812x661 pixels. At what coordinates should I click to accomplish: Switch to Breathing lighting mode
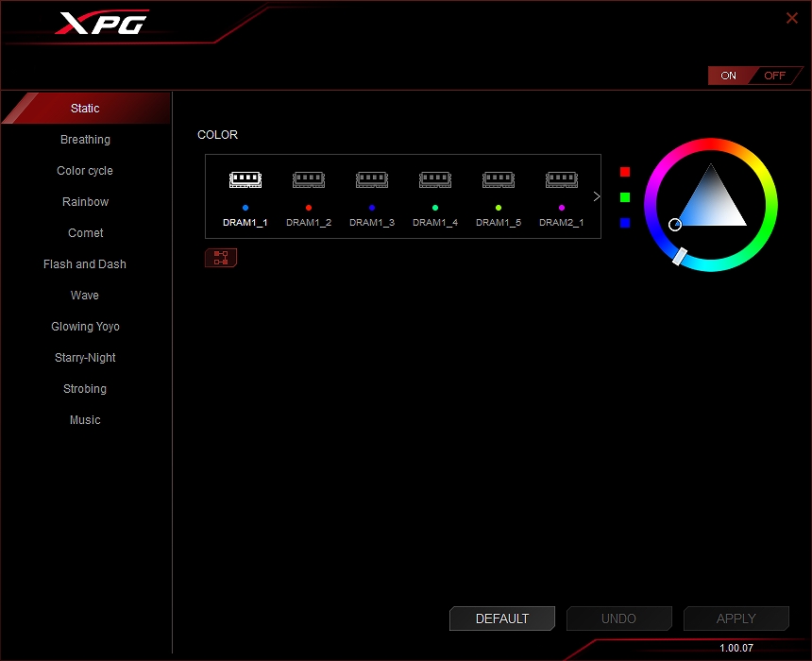85,140
